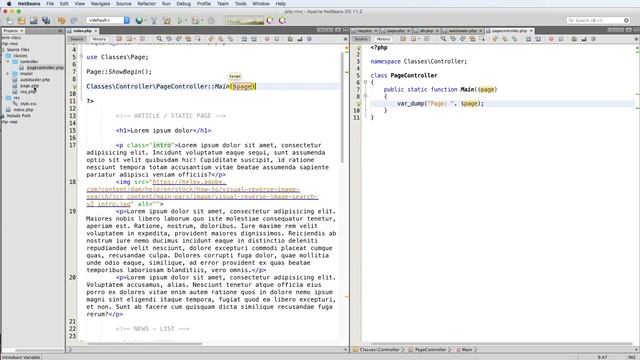Switch left editor to History view

(x=98, y=39)
